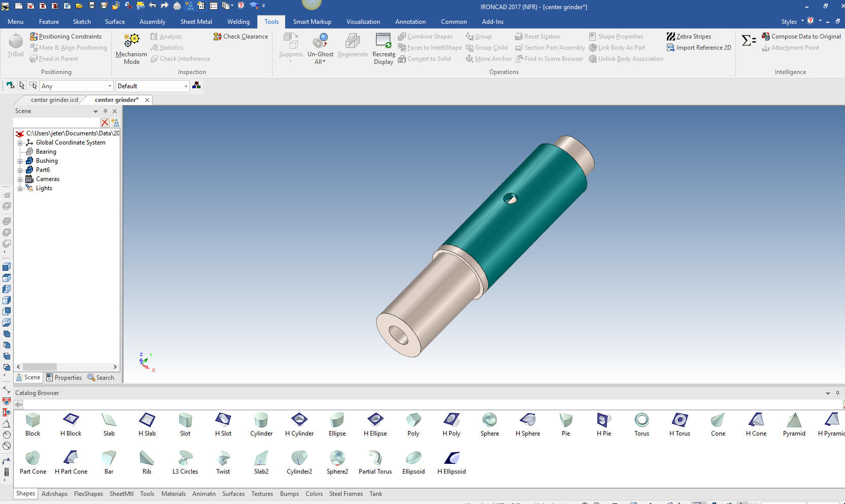This screenshot has width=845, height=504.
Task: Select the Cone catalog shape
Action: [718, 424]
